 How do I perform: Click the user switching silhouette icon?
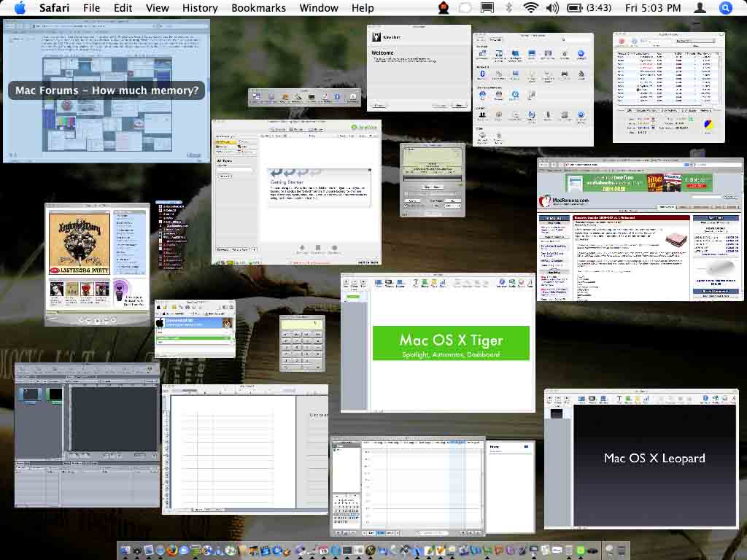click(x=700, y=7)
